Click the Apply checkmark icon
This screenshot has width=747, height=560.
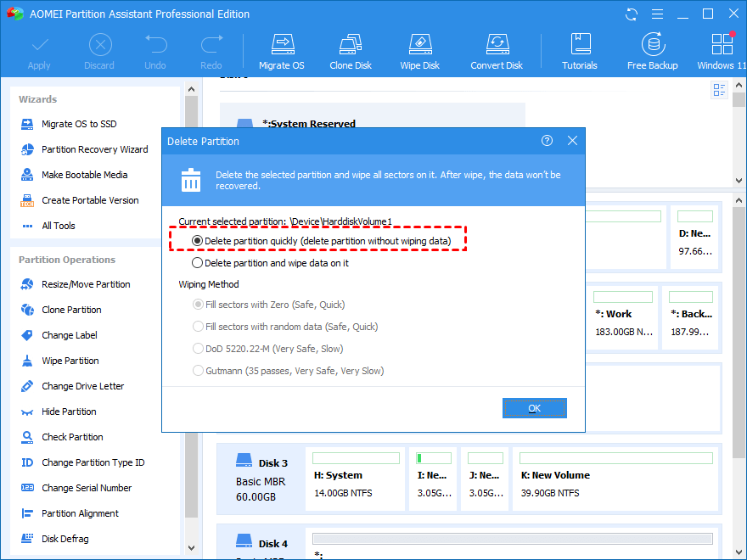[40, 45]
